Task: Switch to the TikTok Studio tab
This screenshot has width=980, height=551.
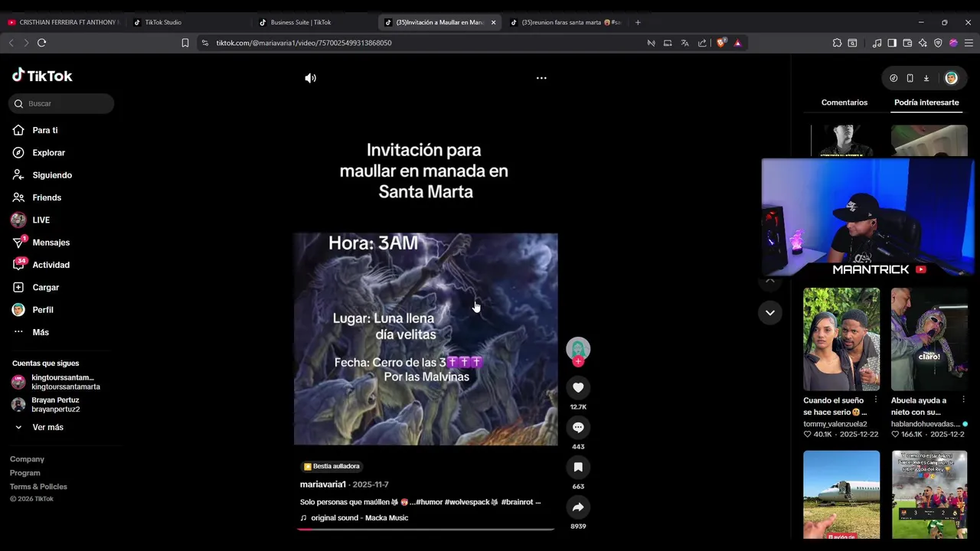Action: point(188,22)
